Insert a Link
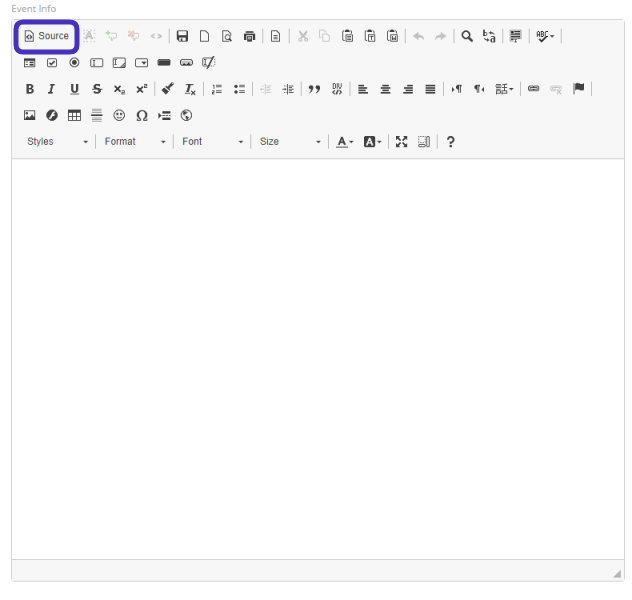 point(534,89)
